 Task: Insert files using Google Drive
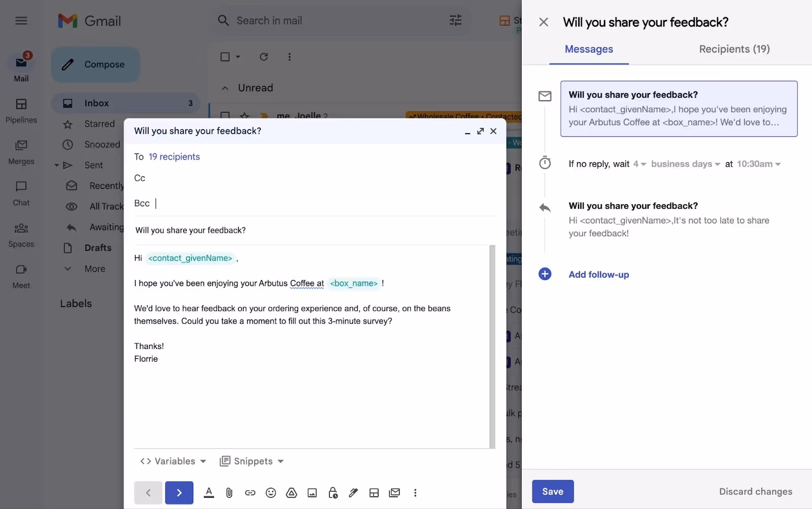[x=291, y=493]
